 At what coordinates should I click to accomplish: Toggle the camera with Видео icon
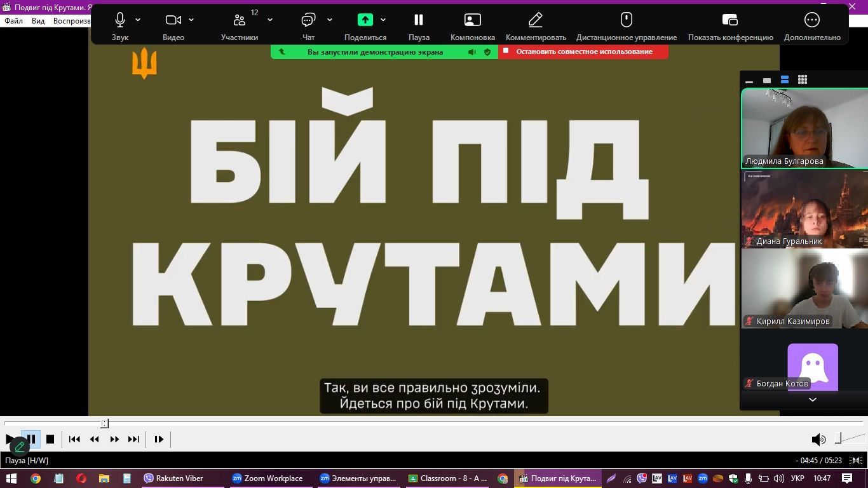click(x=173, y=20)
